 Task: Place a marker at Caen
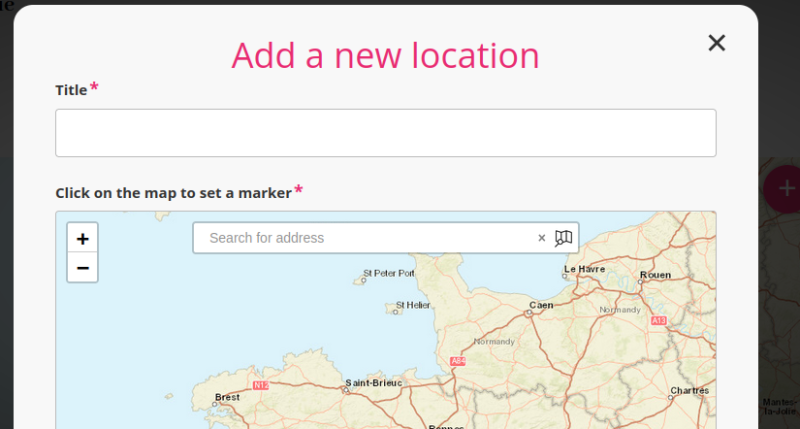click(x=529, y=313)
